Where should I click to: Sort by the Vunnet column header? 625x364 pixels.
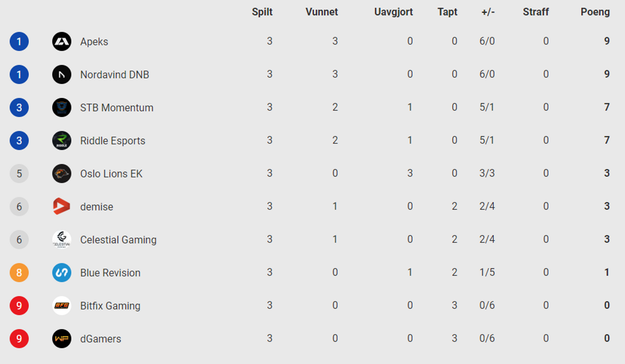(322, 12)
